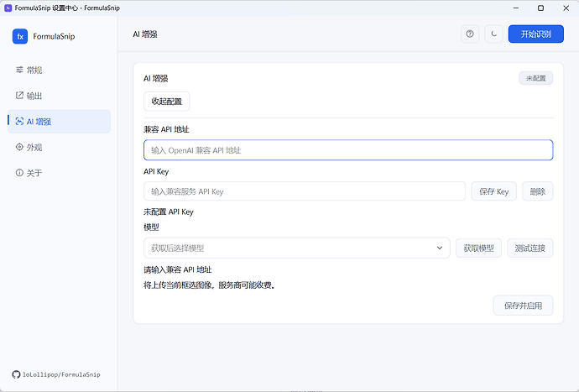
Task: Click the FormulaSnip fx logo icon
Action: click(20, 36)
